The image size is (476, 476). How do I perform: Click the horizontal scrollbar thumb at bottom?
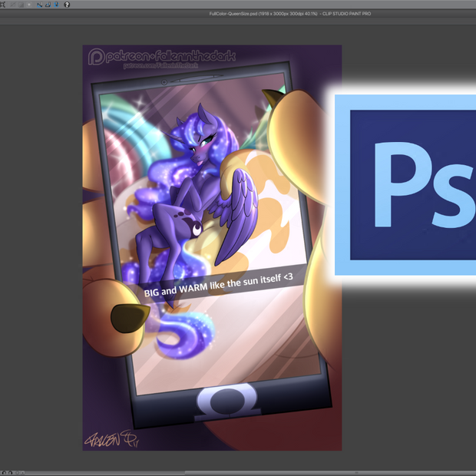point(330,473)
